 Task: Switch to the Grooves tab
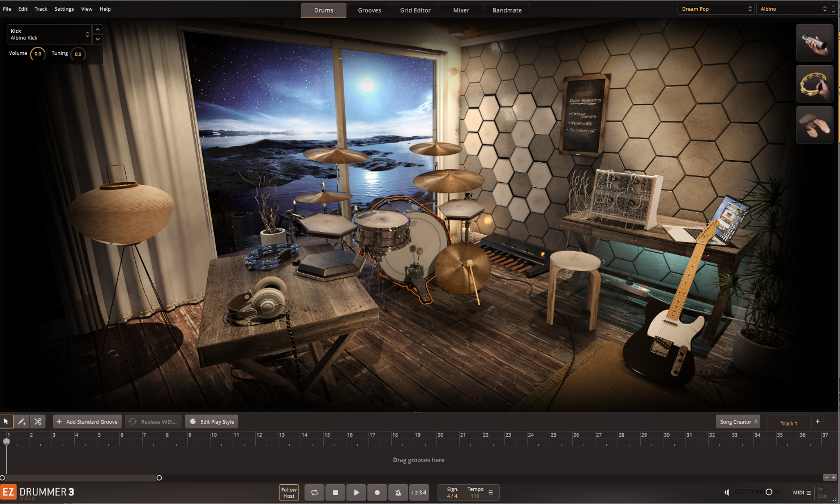click(370, 10)
